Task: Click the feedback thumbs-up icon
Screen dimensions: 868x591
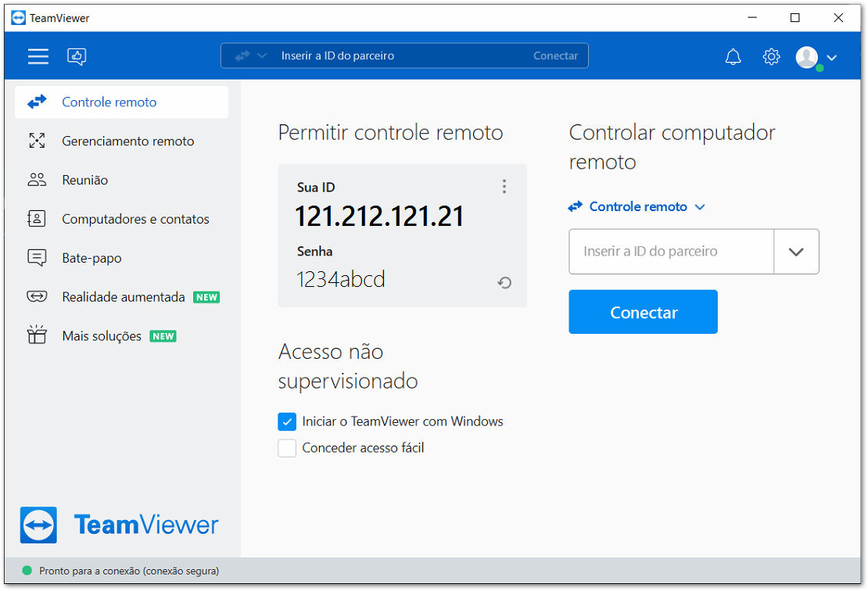Action: [x=77, y=56]
